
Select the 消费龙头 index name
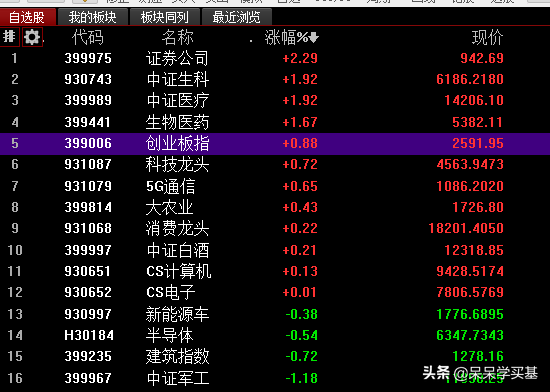pos(177,229)
